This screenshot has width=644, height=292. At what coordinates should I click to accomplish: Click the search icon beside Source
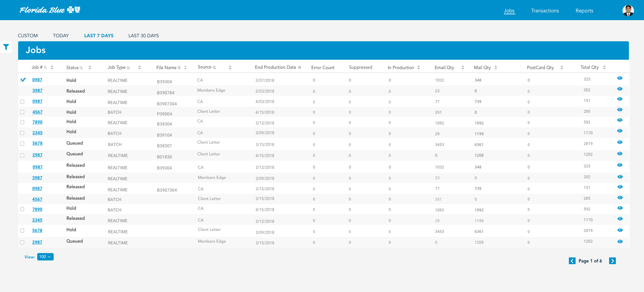coord(214,67)
